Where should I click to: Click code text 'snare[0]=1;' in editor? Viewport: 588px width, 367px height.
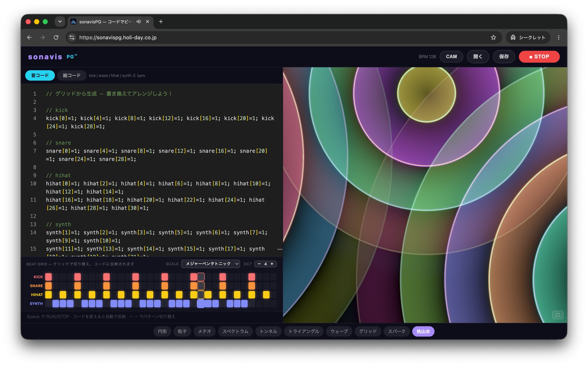(x=63, y=151)
